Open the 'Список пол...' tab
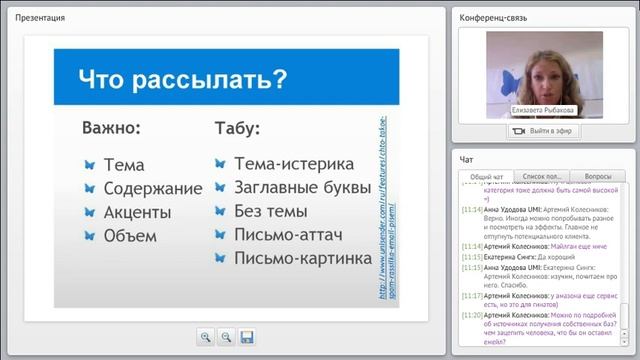The image size is (640, 360). [x=542, y=176]
